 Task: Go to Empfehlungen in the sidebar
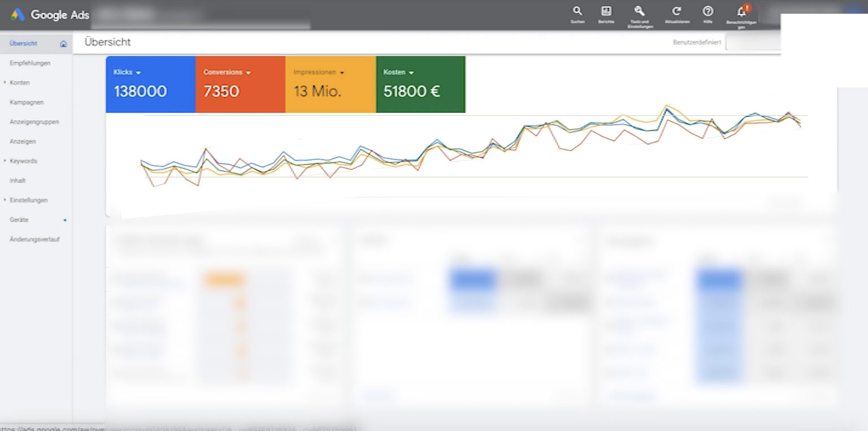(x=30, y=63)
